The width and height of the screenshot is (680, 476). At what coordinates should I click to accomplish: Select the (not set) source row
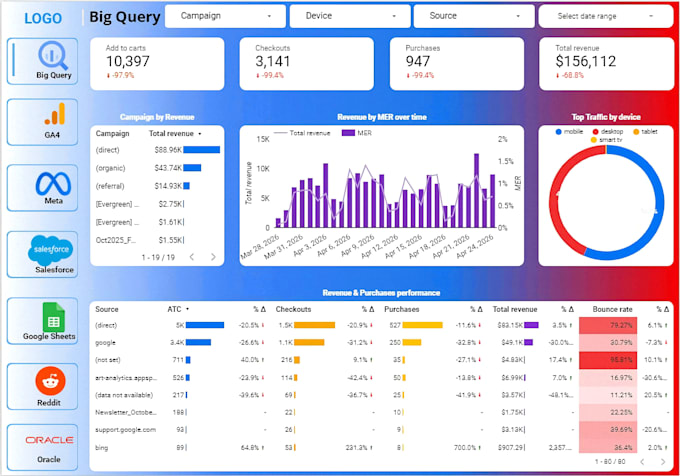(382, 360)
